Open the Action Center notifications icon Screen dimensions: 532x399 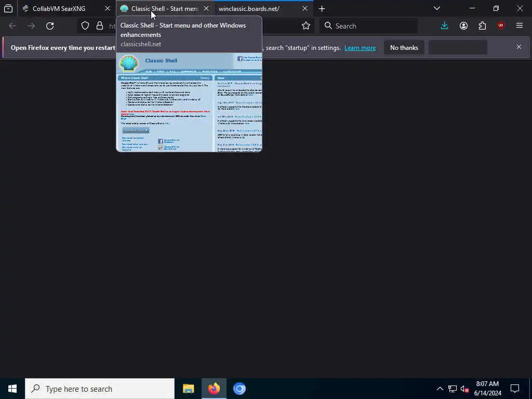pos(515,389)
